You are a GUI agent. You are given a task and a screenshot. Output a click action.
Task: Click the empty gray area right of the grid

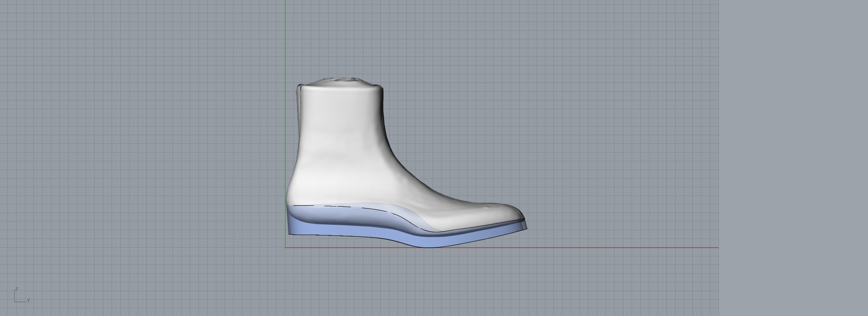pos(793,158)
